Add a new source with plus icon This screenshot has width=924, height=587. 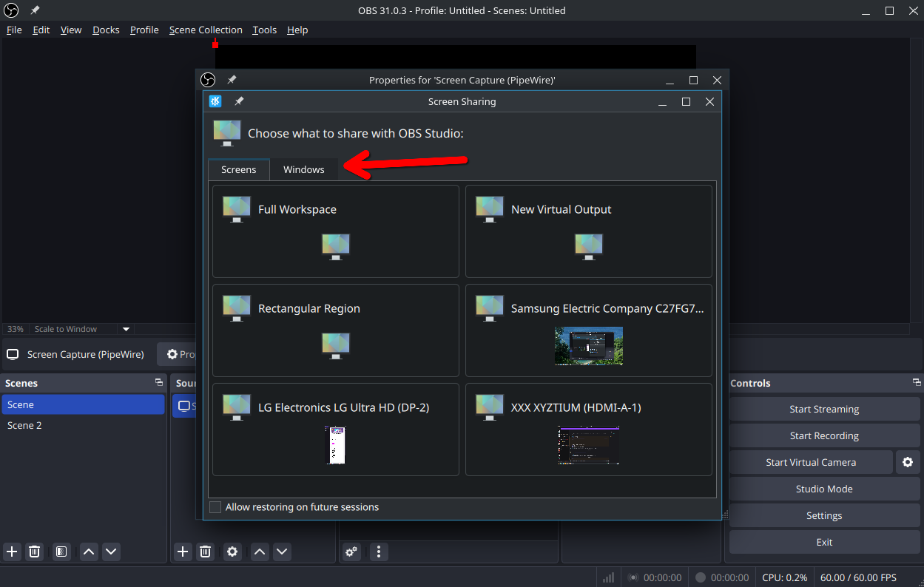(183, 552)
